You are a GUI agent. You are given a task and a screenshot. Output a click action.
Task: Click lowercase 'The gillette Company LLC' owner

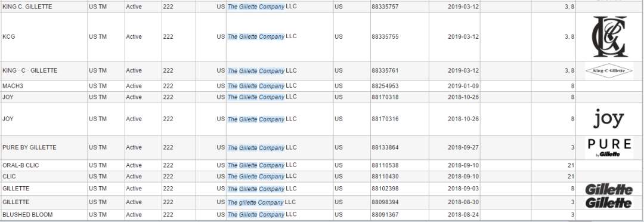click(262, 202)
